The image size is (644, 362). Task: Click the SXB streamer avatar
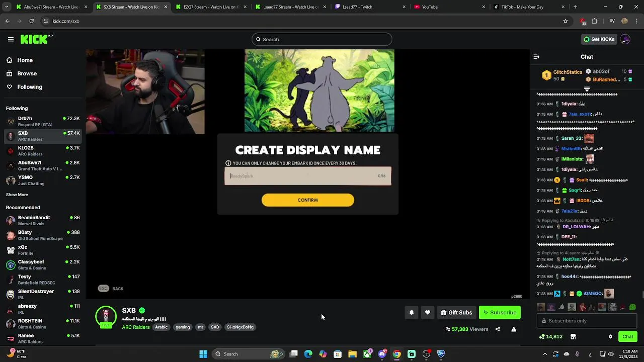click(x=106, y=317)
